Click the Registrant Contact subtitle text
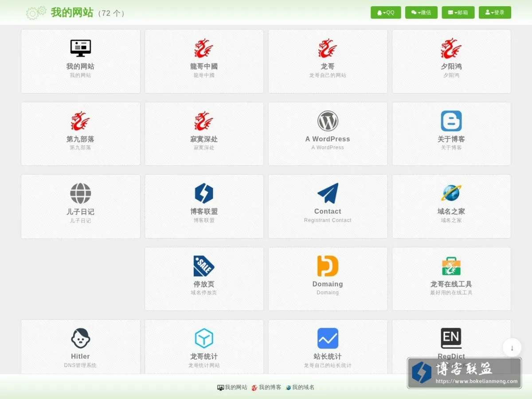Viewport: 532px width, 399px height. [328, 220]
